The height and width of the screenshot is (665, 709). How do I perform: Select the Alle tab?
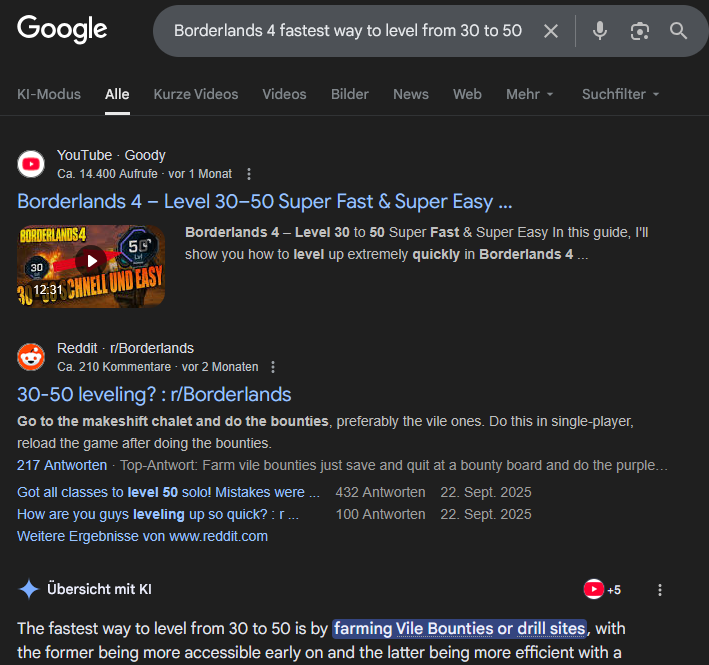click(x=117, y=94)
